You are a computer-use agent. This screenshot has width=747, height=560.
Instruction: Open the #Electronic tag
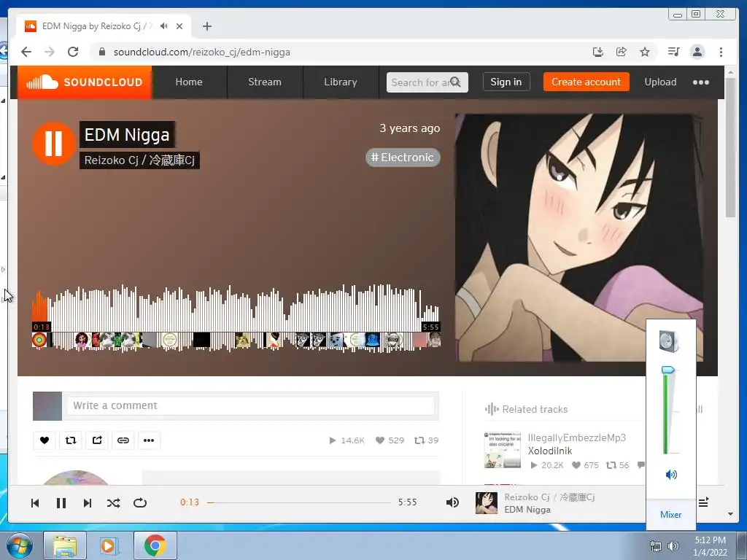tap(403, 157)
